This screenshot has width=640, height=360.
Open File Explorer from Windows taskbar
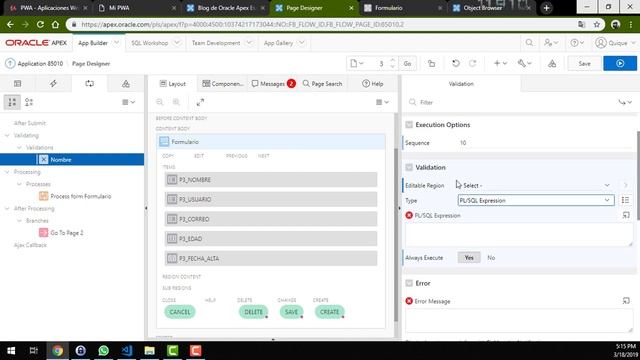point(149,351)
